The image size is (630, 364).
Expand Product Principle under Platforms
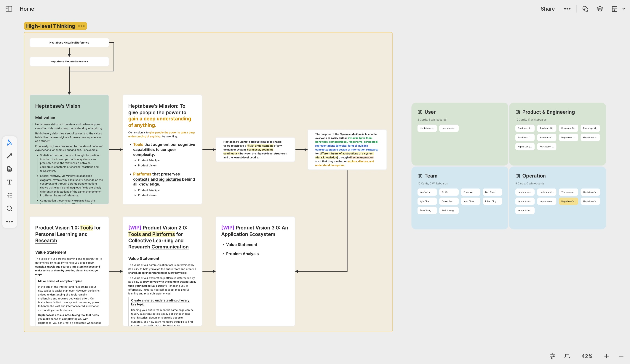coord(135,190)
